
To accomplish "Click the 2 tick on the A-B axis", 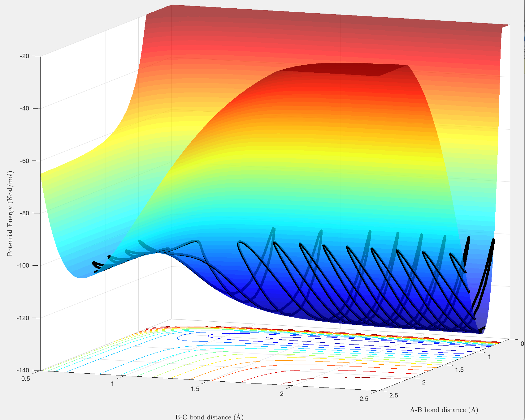I will point(424,383).
